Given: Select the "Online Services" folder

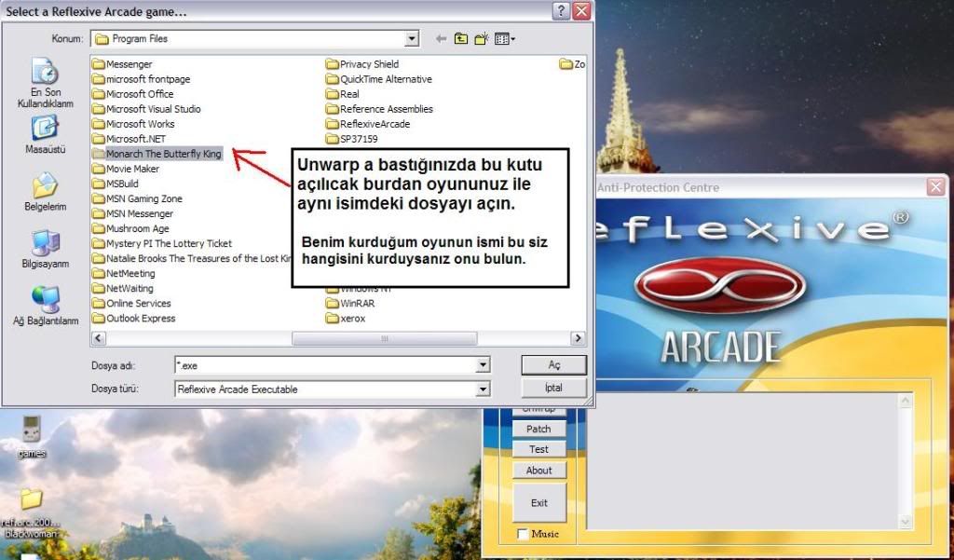Looking at the screenshot, I should pos(132,303).
